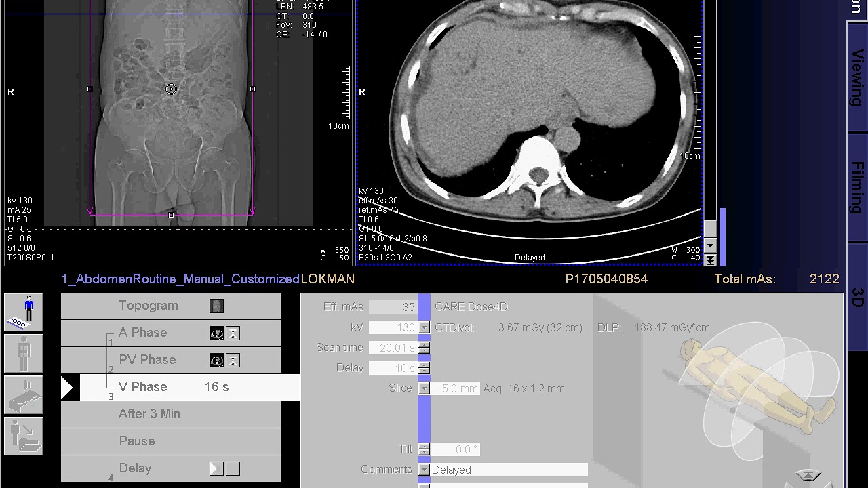Viewport: 868px width, 488px height.
Task: Click the topogram range bottom handle
Action: [171, 215]
